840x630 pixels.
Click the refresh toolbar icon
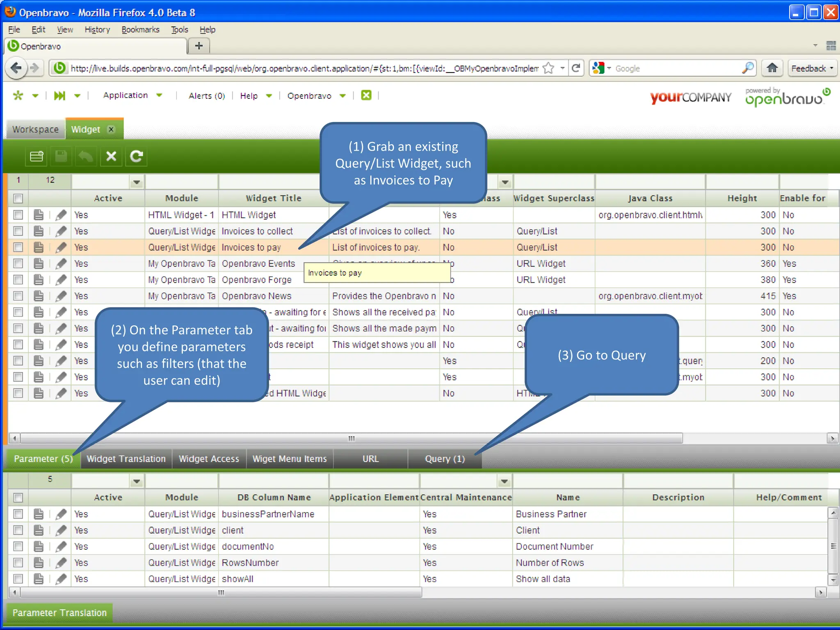pos(136,156)
